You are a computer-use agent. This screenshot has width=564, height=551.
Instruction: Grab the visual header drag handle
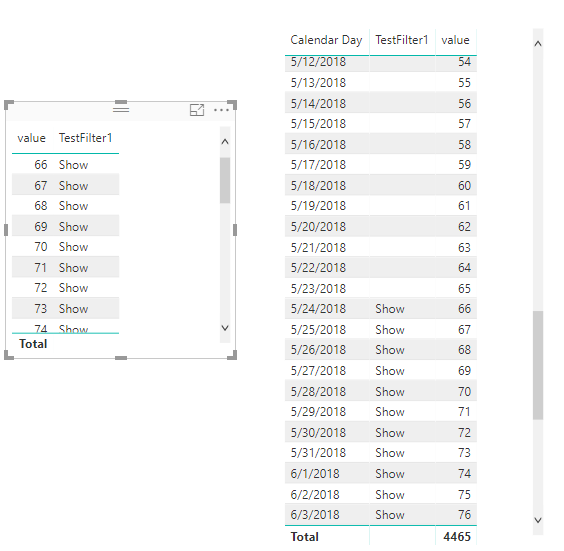121,109
